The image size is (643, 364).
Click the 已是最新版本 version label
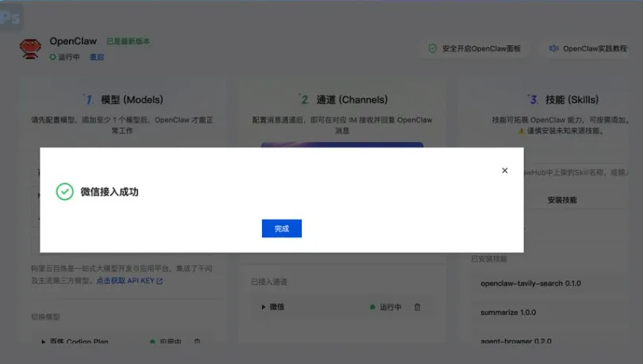[x=128, y=41]
